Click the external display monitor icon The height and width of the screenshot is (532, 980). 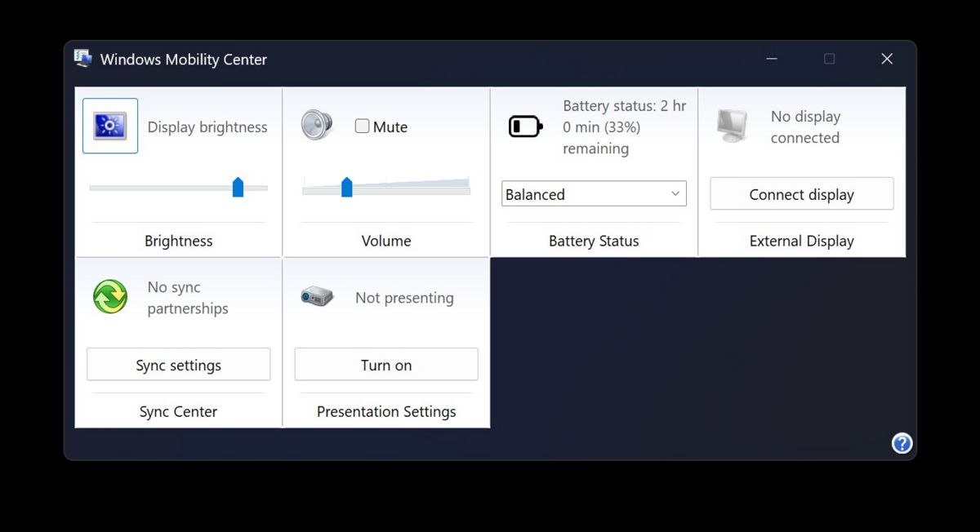733,126
